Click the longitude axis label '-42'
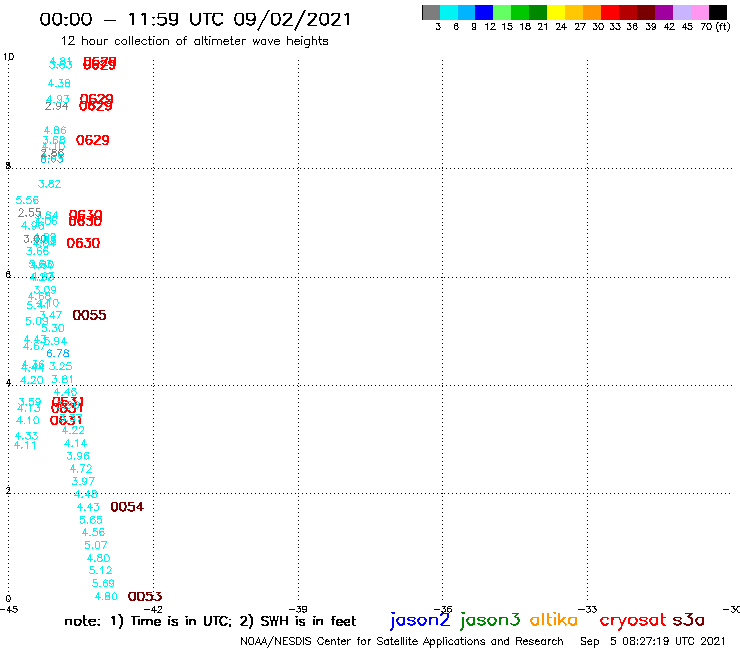Viewport: 740px width, 650px height. click(x=153, y=609)
